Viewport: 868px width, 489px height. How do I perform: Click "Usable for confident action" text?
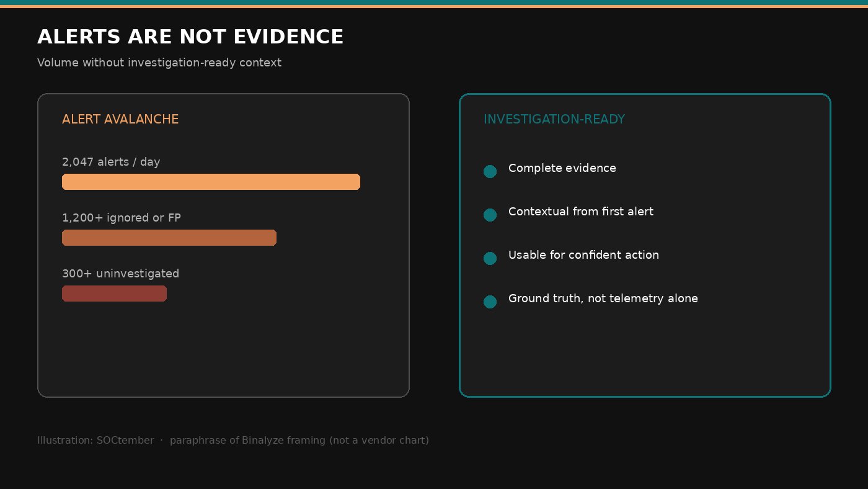point(583,255)
